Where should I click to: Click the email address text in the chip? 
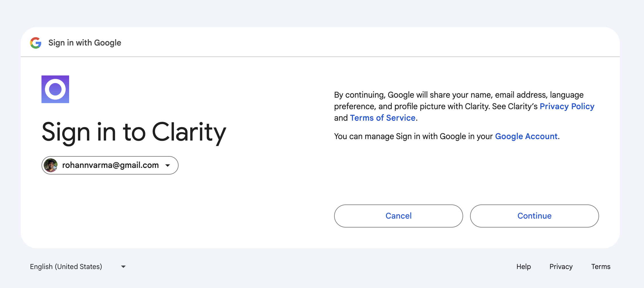pos(110,165)
